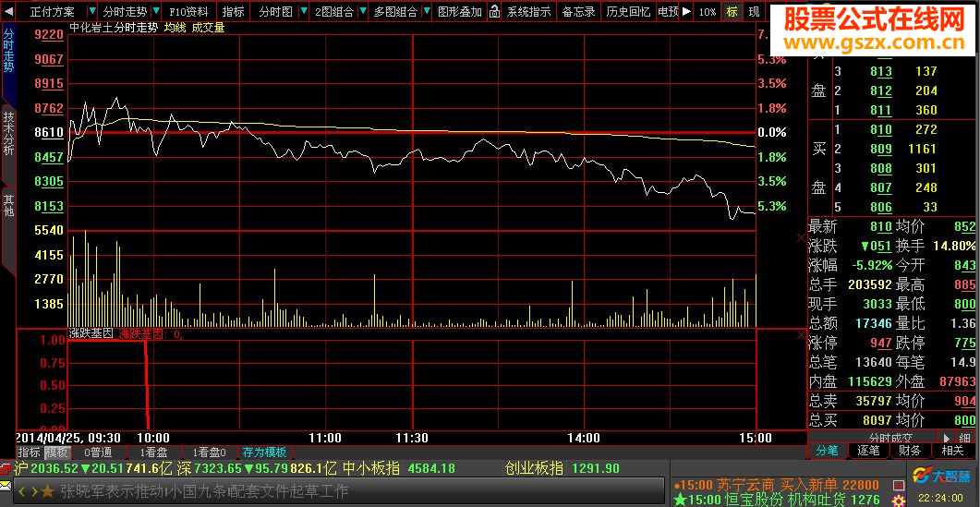Click 指标 in the top toolbar
Screen dimensions: 980x507
click(233, 11)
